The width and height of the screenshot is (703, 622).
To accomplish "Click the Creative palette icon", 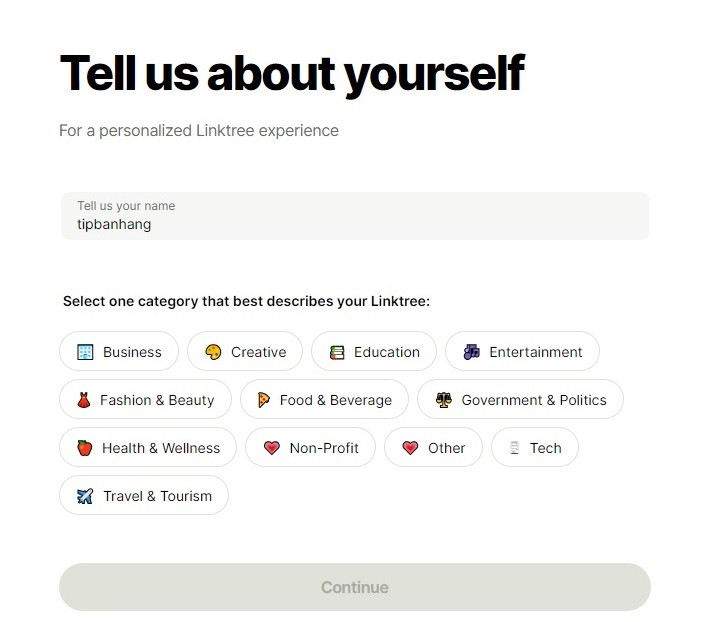I will point(213,352).
